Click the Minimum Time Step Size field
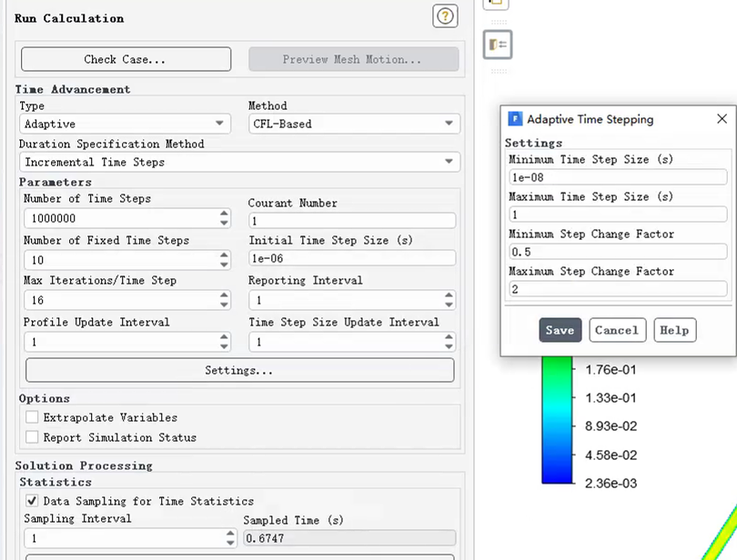This screenshot has height=560, width=737. [618, 177]
